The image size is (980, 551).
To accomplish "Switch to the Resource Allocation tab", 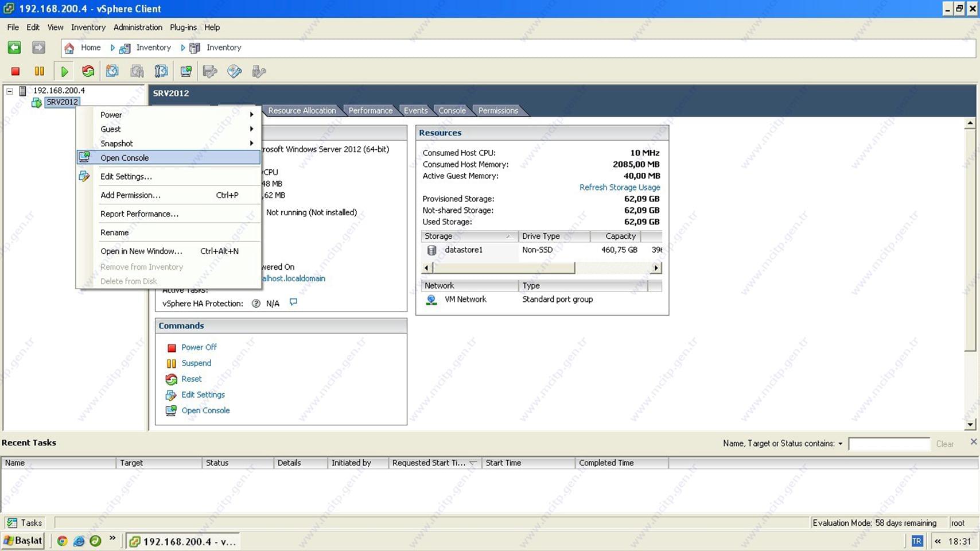I will pyautogui.click(x=302, y=111).
